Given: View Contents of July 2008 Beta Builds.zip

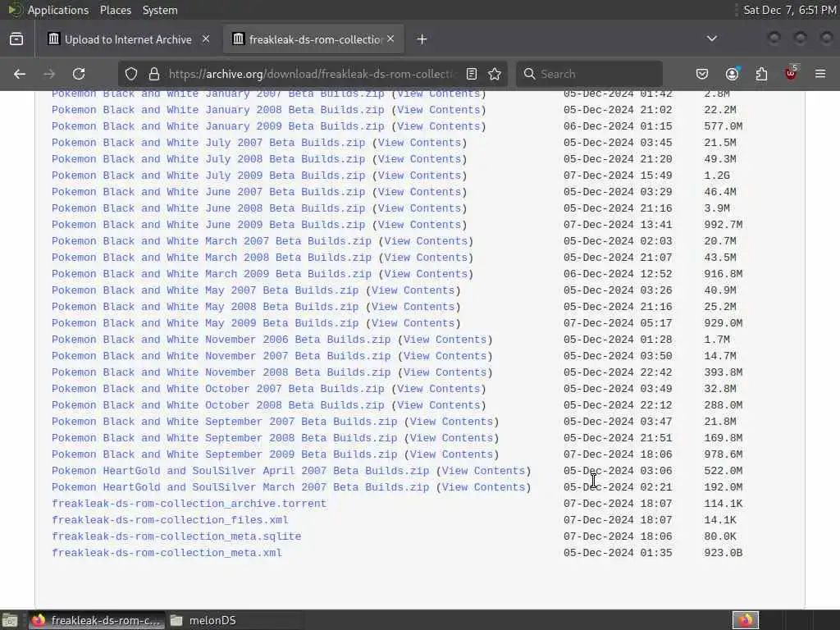Looking at the screenshot, I should 419,159.
